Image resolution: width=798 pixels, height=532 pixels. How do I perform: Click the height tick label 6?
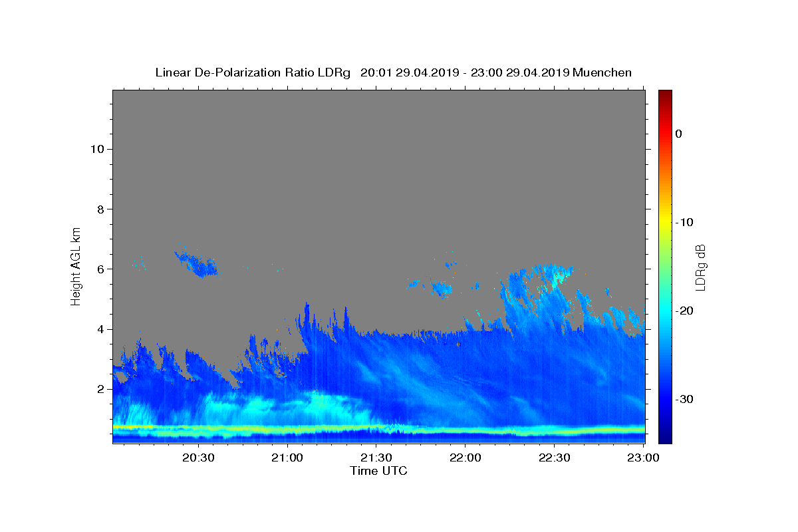pyautogui.click(x=101, y=269)
